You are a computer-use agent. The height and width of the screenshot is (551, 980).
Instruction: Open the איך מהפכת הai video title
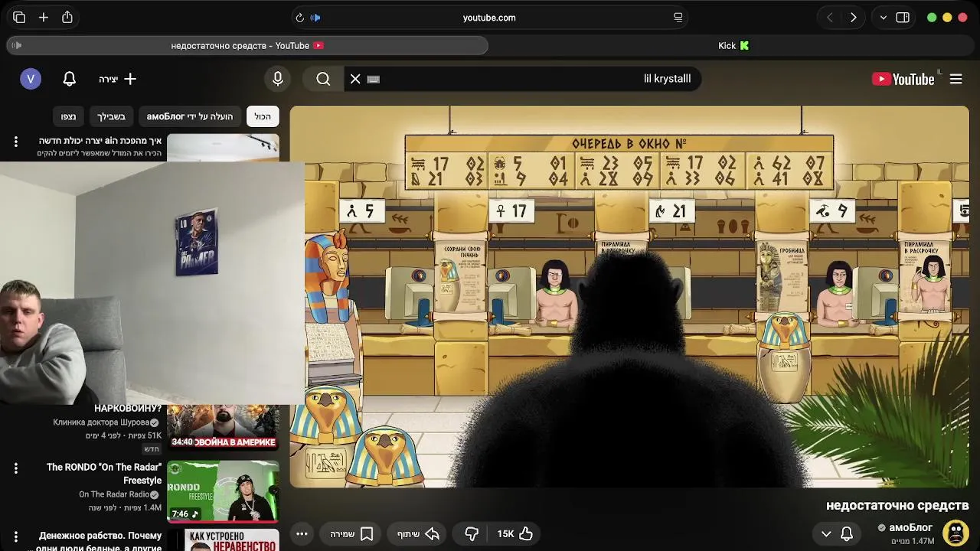click(x=100, y=141)
